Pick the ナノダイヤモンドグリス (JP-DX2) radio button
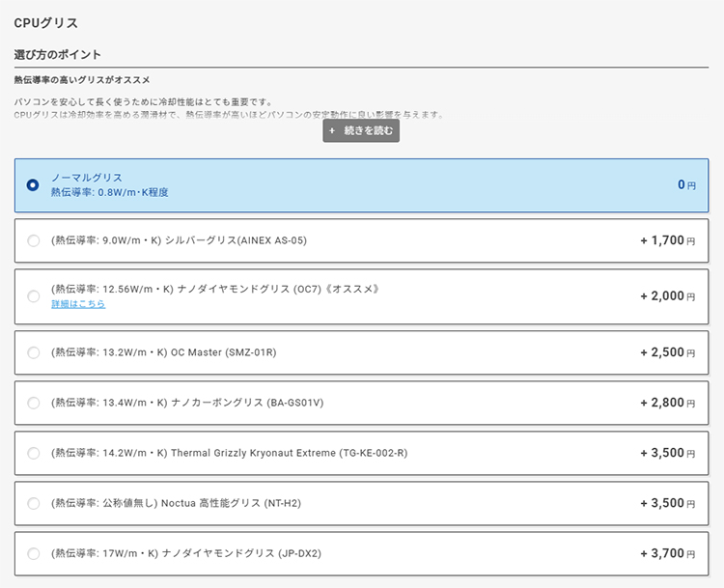Image resolution: width=724 pixels, height=588 pixels. click(34, 553)
